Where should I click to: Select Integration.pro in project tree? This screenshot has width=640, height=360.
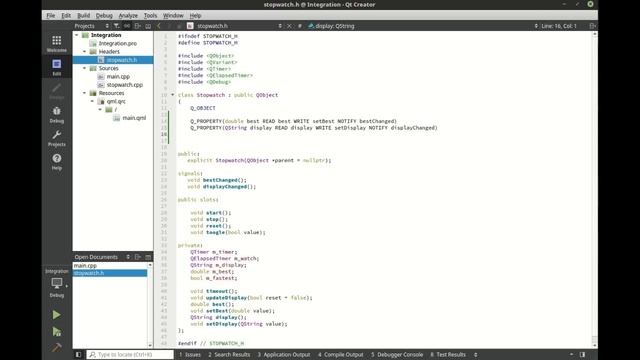(118, 43)
